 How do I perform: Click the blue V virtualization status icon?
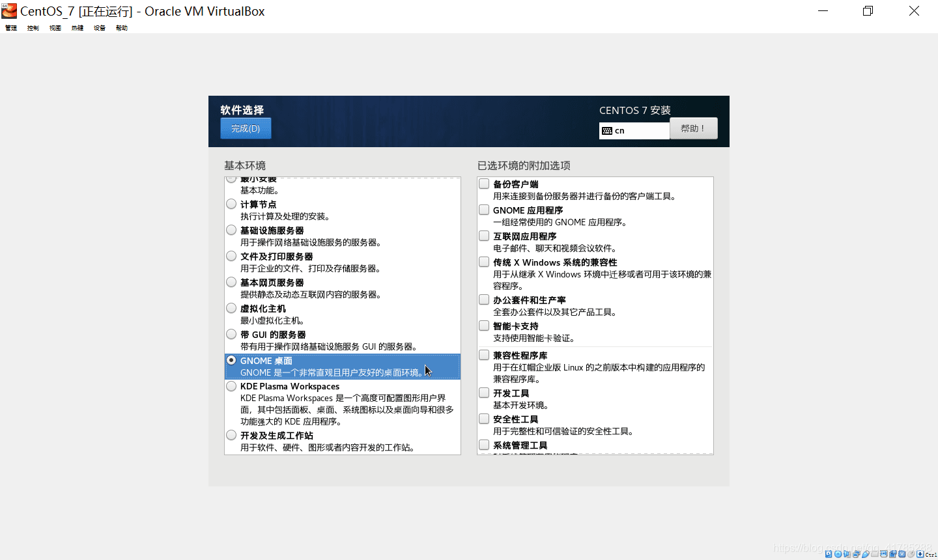[902, 554]
